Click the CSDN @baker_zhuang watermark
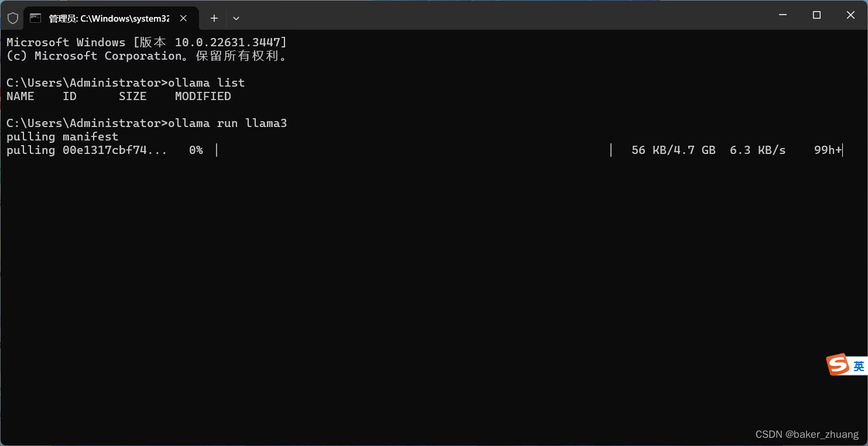This screenshot has height=446, width=868. (807, 434)
